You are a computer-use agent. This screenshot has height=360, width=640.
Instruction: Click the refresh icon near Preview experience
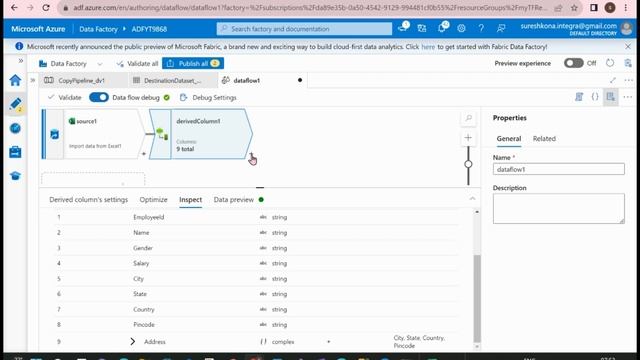[610, 63]
